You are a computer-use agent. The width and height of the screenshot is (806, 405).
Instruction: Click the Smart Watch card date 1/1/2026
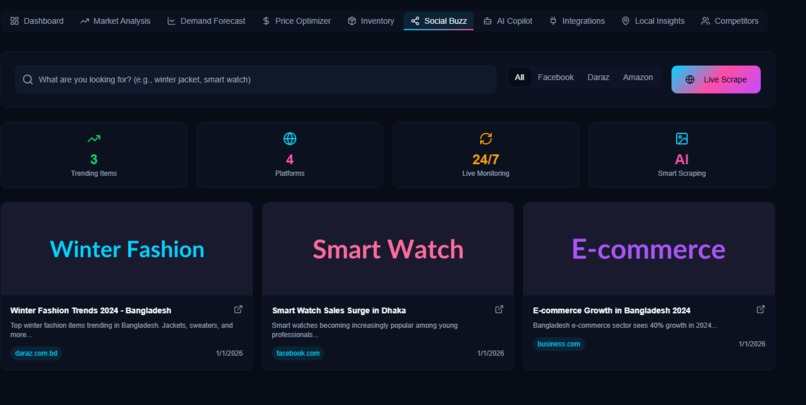pos(490,353)
